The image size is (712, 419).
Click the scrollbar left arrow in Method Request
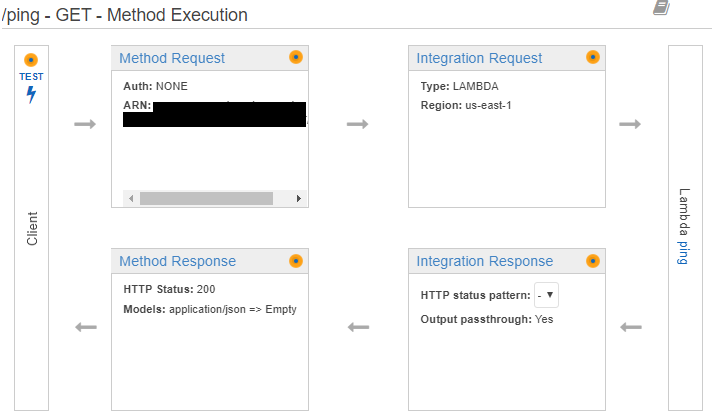tap(130, 198)
